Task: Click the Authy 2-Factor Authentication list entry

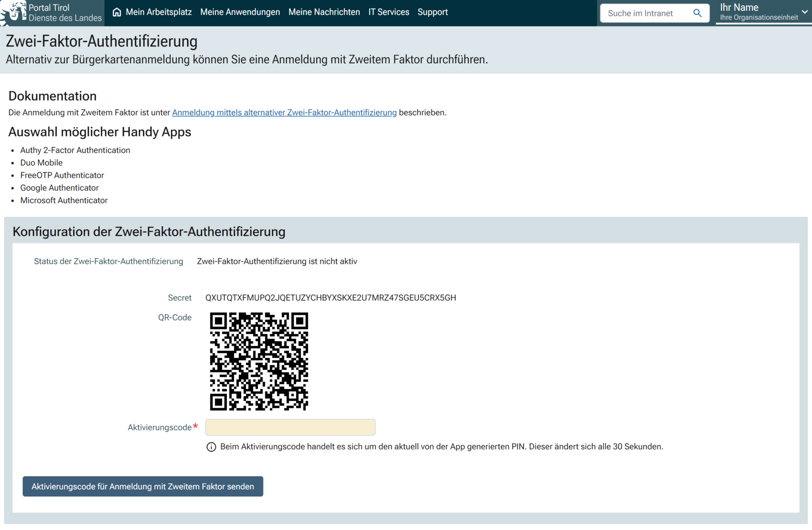Action: [x=75, y=150]
